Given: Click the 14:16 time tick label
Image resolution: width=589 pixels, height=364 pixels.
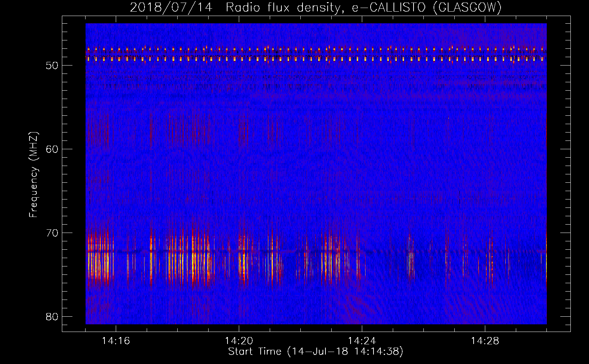Looking at the screenshot, I should click(x=116, y=341).
